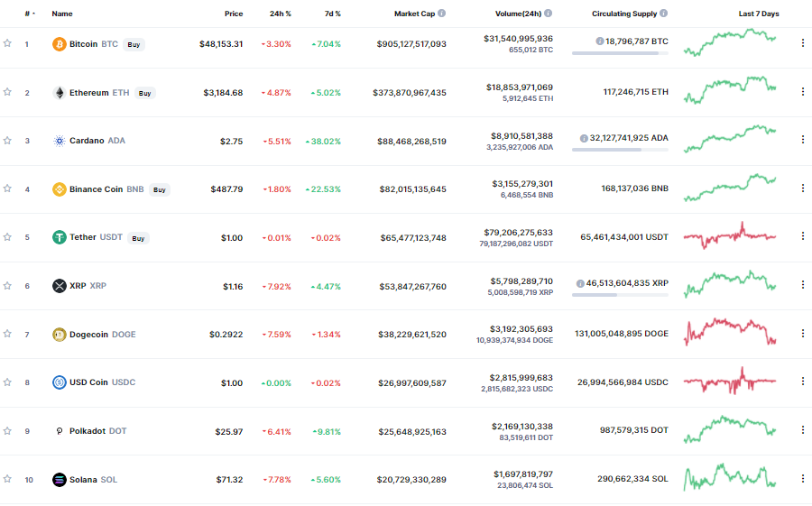Click the Cardano logo icon
812x506 pixels.
point(60,141)
